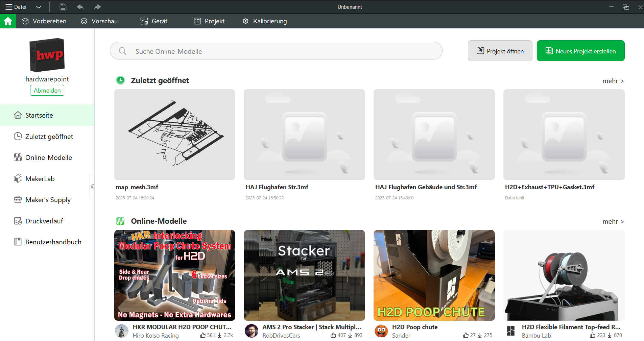Open the Projekt tab
Screen dimensions: 644x341
(209, 21)
